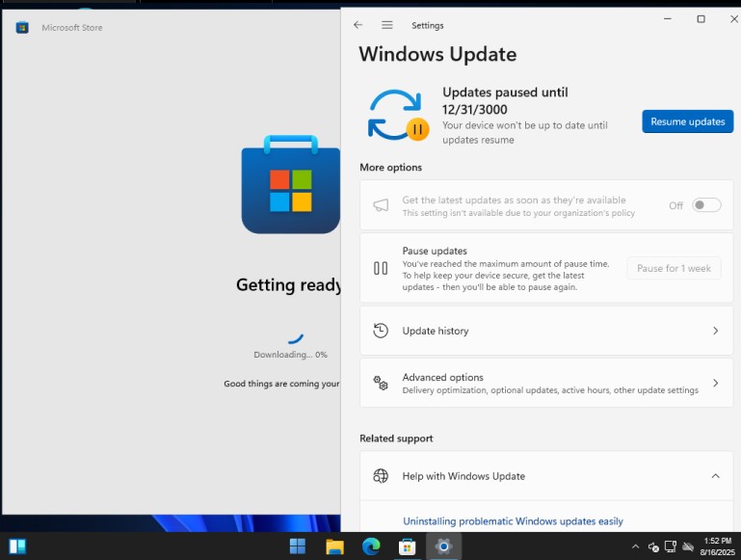Click the pause icon beside Pause updates
This screenshot has height=560, width=741.
(x=381, y=268)
